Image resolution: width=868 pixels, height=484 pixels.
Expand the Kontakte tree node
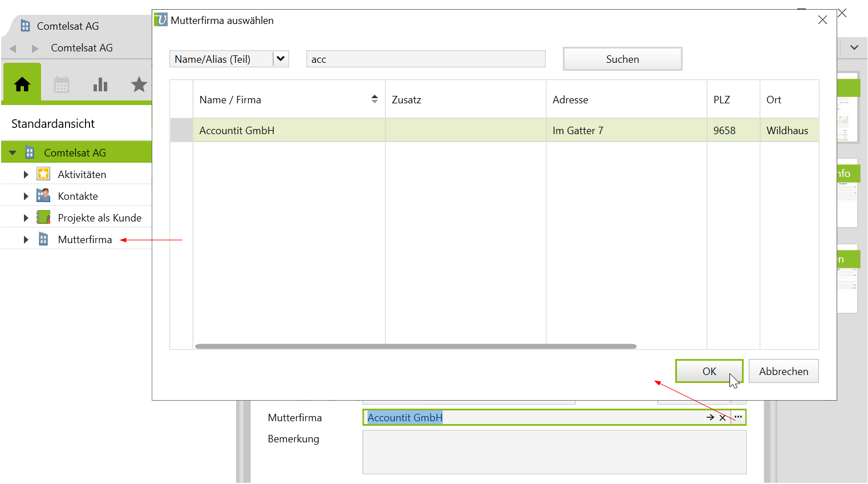[x=26, y=196]
